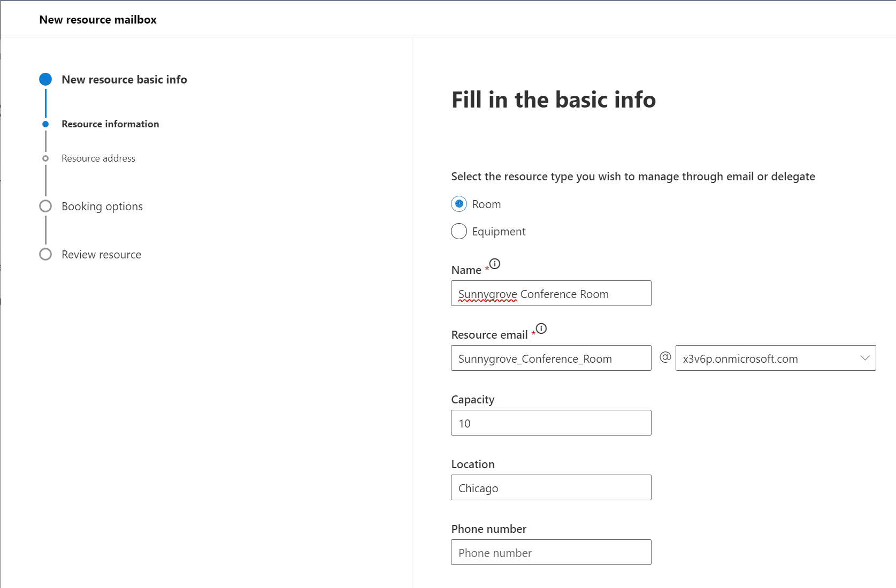The height and width of the screenshot is (588, 896).
Task: Click the domain dropdown chevron arrow
Action: pyautogui.click(x=866, y=358)
